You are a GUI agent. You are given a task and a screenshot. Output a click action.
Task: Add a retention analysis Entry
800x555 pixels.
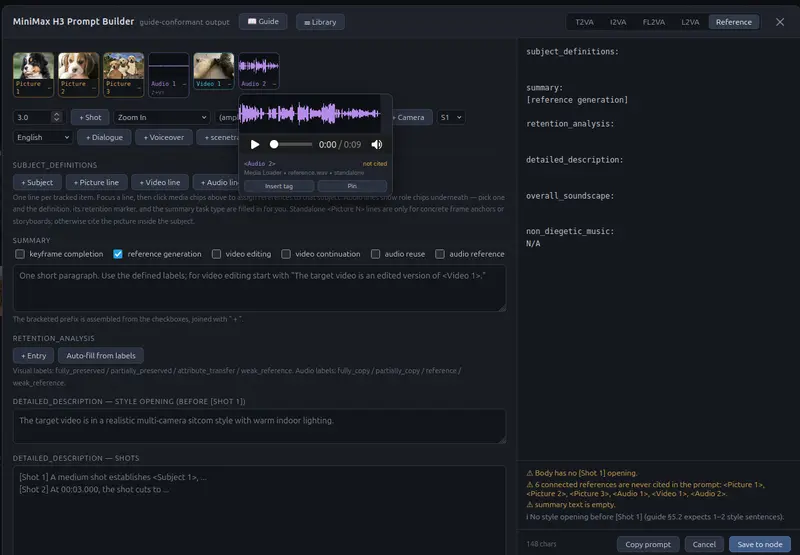coord(33,356)
